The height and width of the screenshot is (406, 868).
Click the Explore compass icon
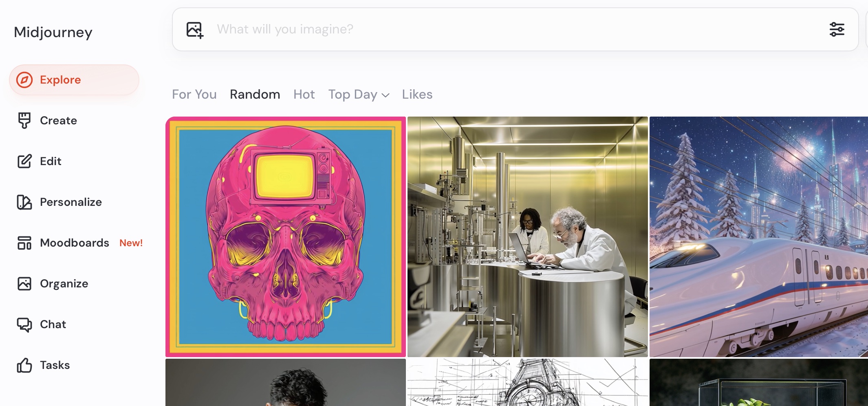click(x=24, y=80)
